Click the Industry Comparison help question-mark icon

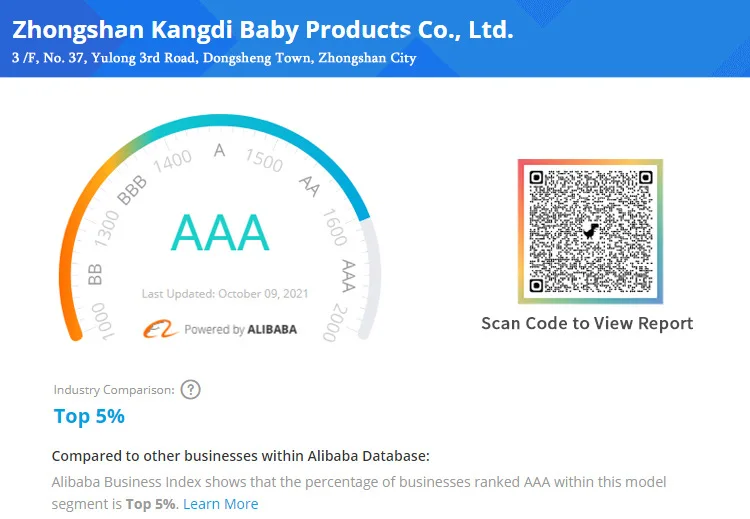(191, 390)
